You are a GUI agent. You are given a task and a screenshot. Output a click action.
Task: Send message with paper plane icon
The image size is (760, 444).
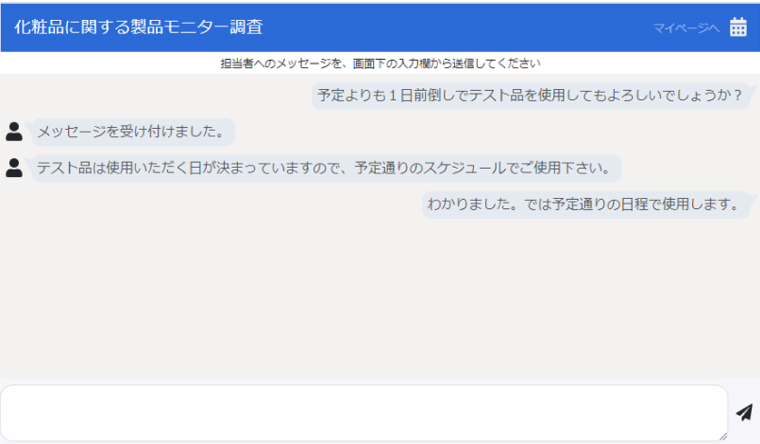coord(744,412)
